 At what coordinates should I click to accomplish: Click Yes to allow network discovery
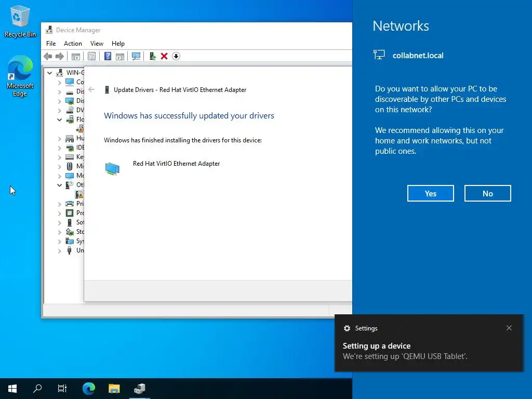pos(431,193)
